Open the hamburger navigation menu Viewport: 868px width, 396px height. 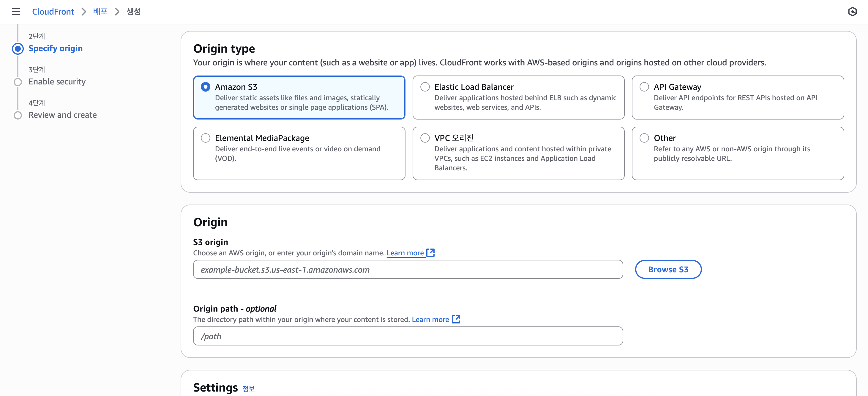tap(16, 12)
